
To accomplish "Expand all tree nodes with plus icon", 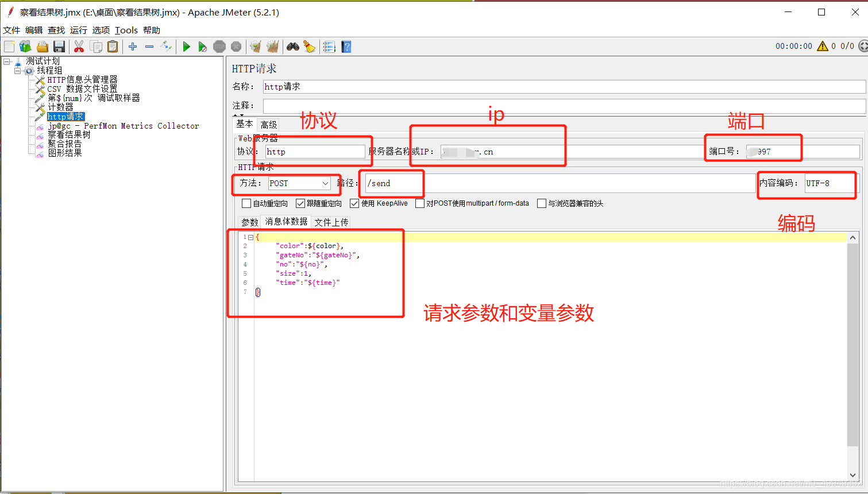I will 133,47.
